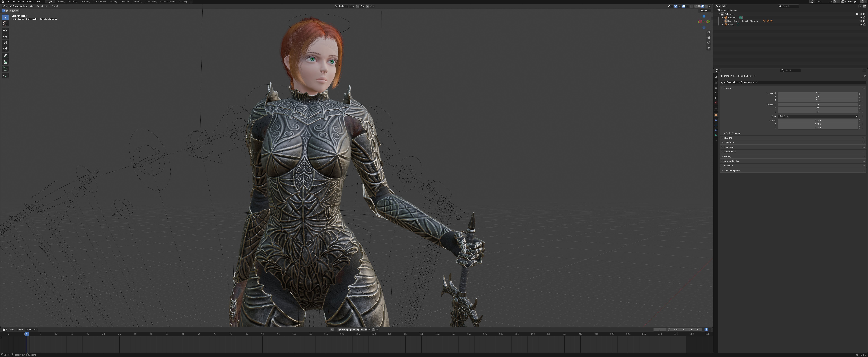
Task: Click the timeline playhead at frame 1
Action: [x=27, y=334]
